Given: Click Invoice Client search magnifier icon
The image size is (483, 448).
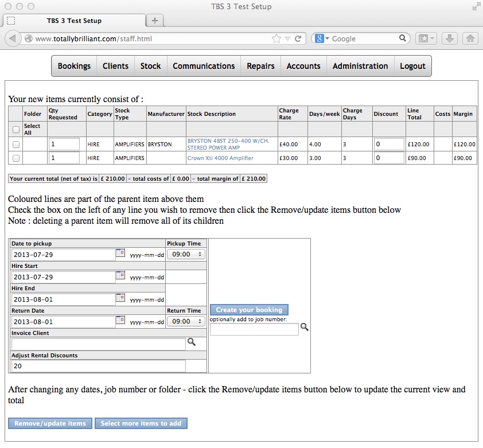Looking at the screenshot, I should point(192,342).
